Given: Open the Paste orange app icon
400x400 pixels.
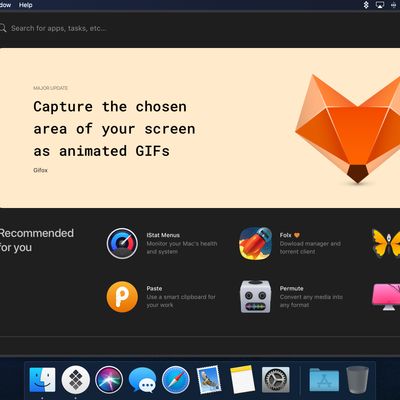Looking at the screenshot, I should pyautogui.click(x=122, y=297).
